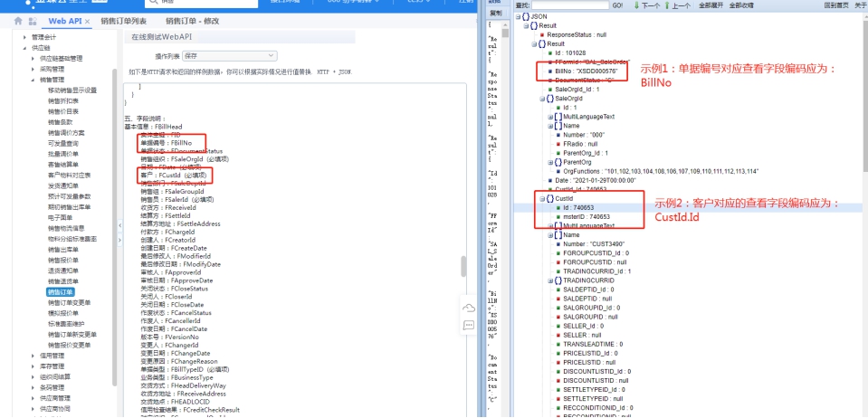868x418 pixels.
Task: Select 销售折扣表 in the tree
Action: click(x=63, y=100)
